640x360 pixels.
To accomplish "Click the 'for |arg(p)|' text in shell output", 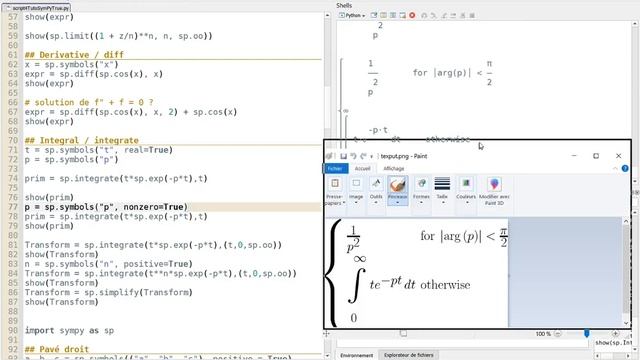I will [442, 73].
